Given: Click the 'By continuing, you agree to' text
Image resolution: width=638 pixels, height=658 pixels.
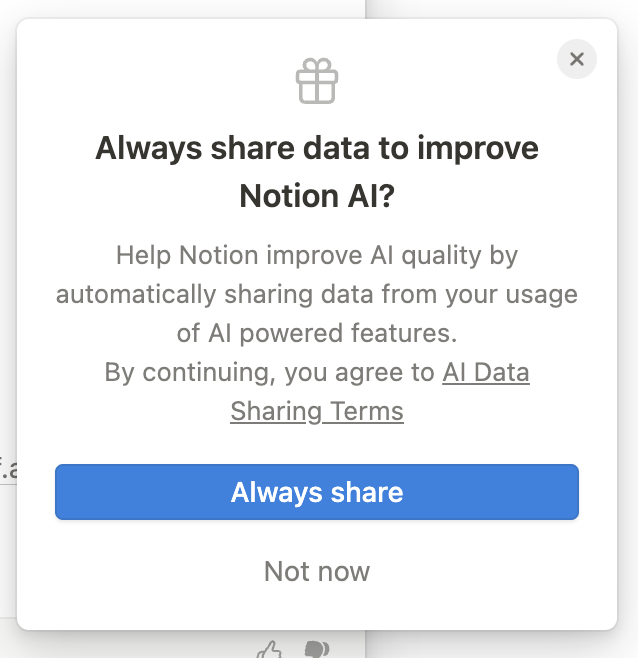Looking at the screenshot, I should click(x=270, y=373).
